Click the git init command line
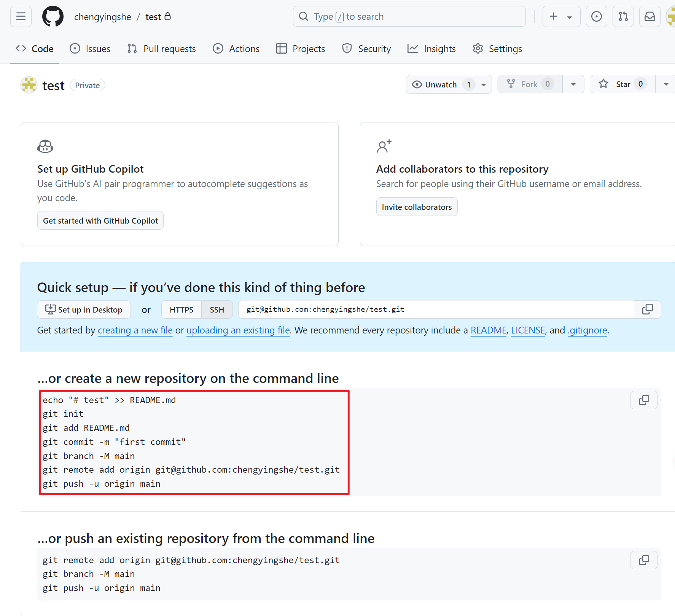 (63, 414)
